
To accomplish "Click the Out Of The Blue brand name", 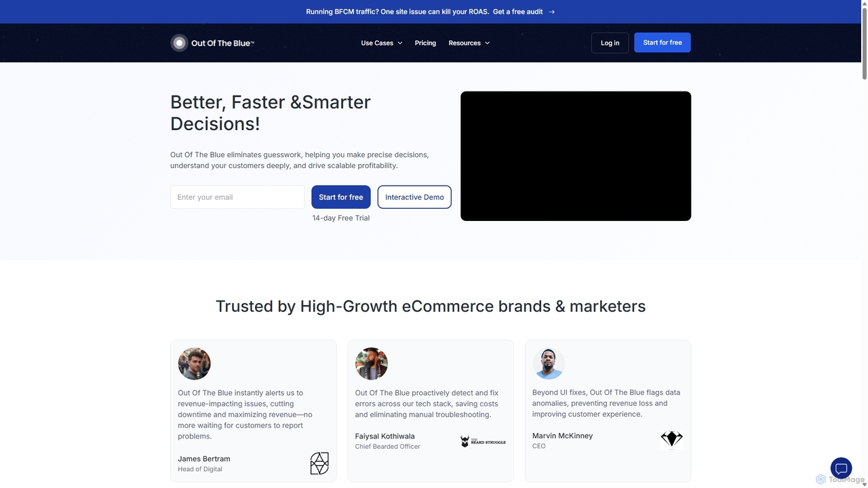I will (x=222, y=43).
